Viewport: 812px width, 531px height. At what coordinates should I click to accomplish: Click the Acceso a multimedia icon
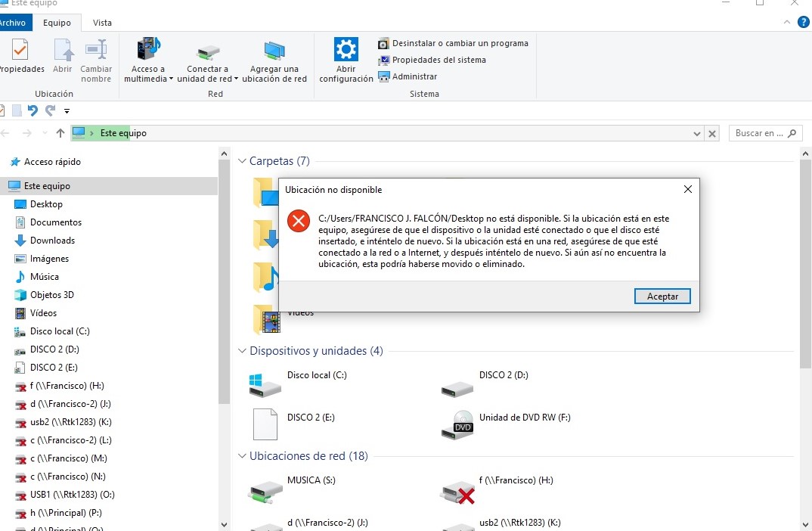[148, 60]
